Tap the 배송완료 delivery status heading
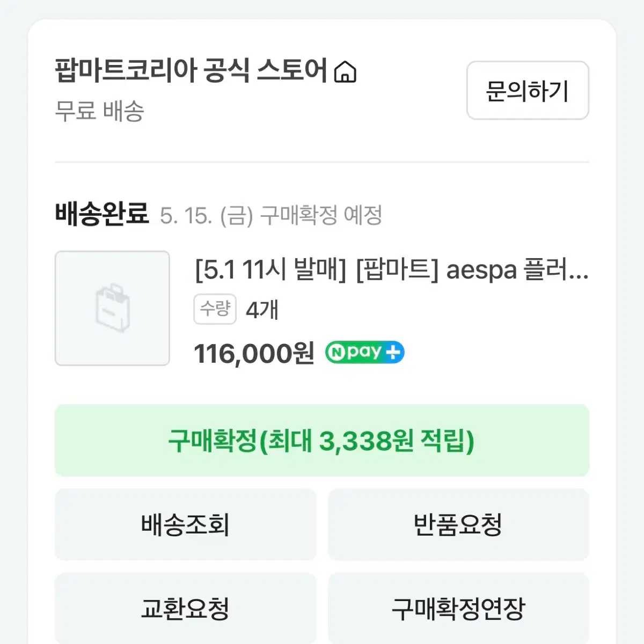This screenshot has width=644, height=644. pos(101,215)
